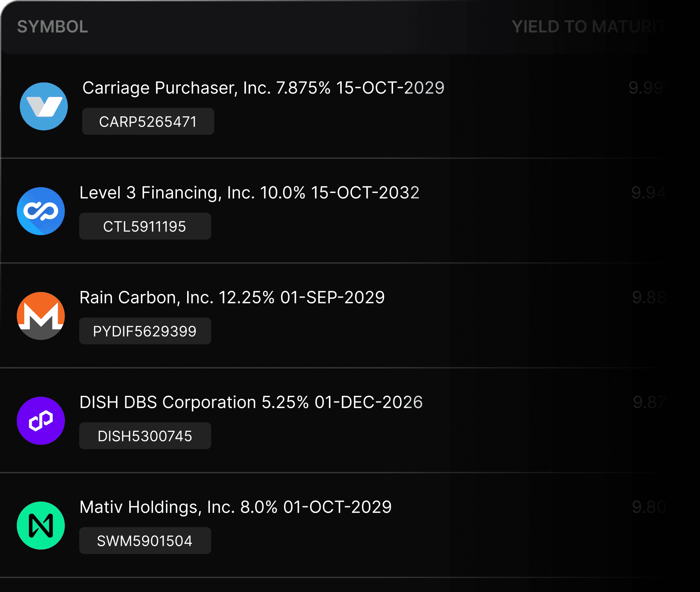Open Level 3 Financing 10.0% bond
This screenshot has height=592, width=700.
click(x=249, y=193)
